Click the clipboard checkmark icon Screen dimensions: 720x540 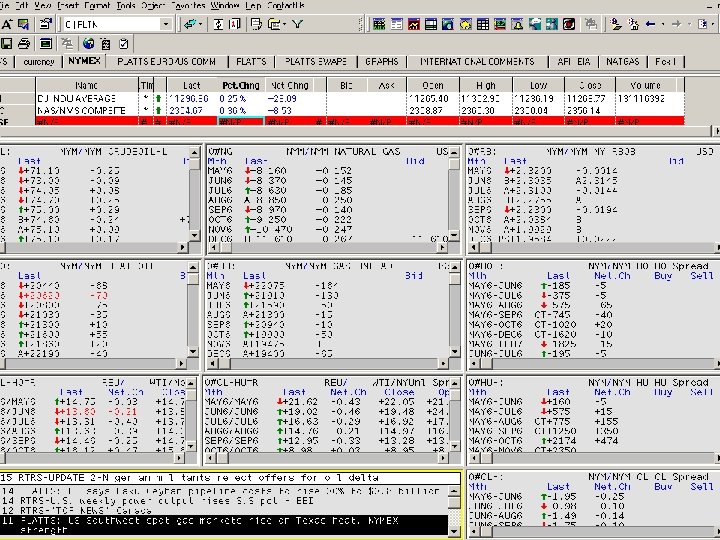124,44
